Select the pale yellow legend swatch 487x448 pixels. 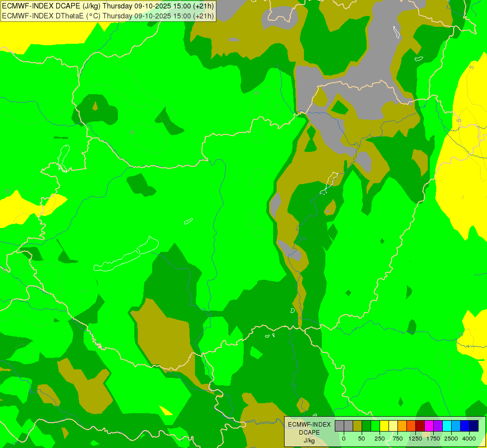(393, 426)
